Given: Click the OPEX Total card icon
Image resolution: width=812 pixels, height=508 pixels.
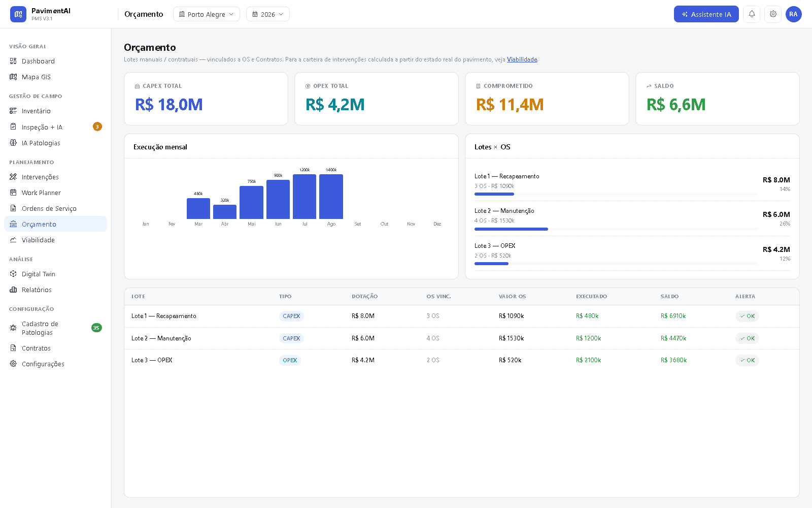Looking at the screenshot, I should 308,86.
